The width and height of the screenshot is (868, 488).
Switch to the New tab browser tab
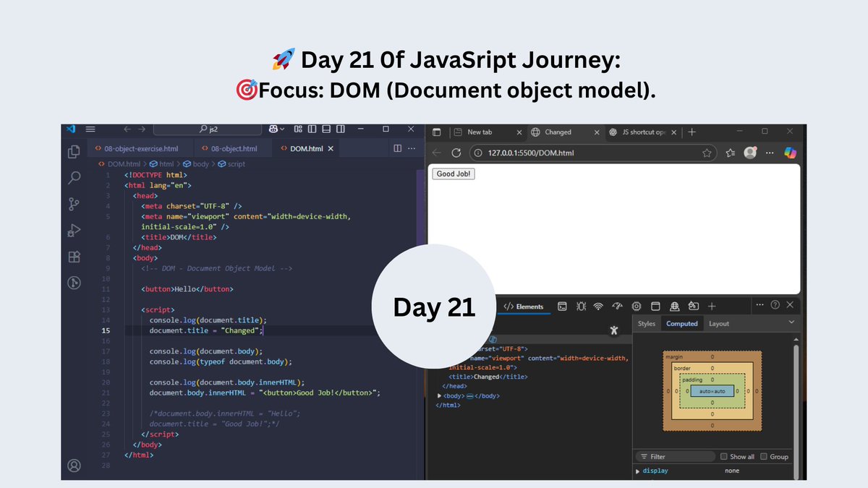[487, 132]
